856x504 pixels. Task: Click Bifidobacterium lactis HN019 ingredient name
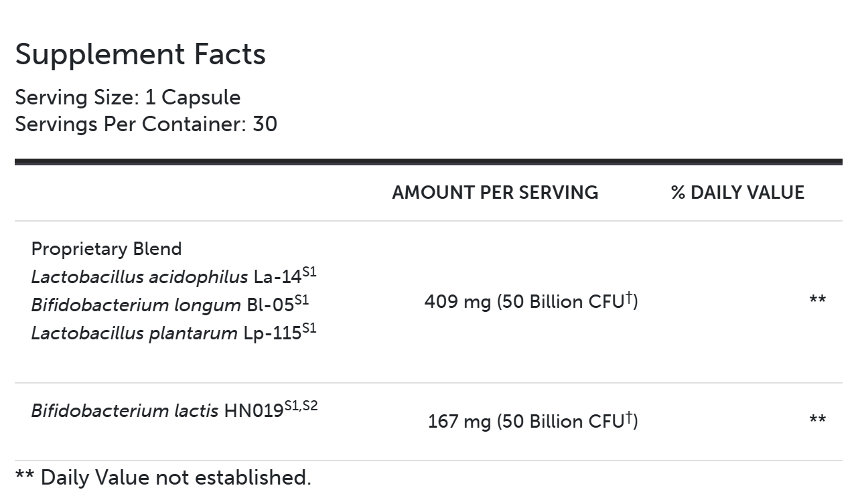click(157, 410)
